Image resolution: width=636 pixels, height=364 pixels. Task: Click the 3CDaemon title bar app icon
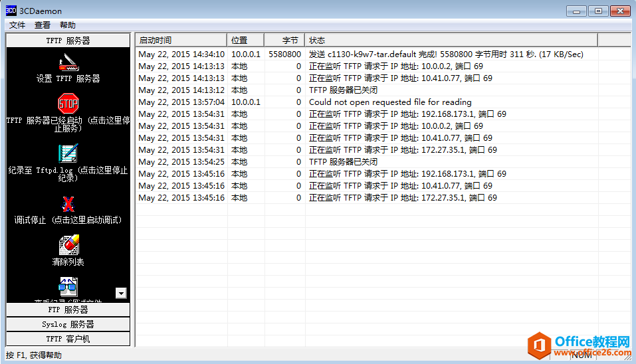(11, 11)
